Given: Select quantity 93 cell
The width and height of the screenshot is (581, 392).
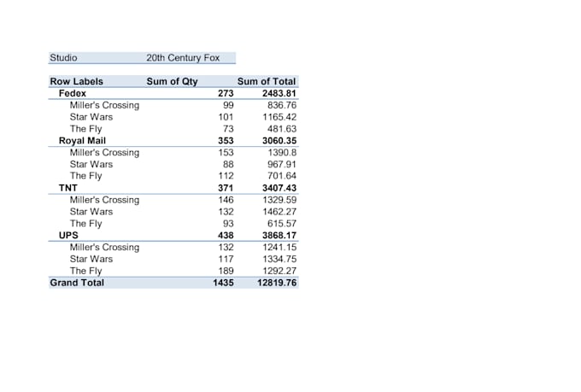Looking at the screenshot, I should point(228,224).
